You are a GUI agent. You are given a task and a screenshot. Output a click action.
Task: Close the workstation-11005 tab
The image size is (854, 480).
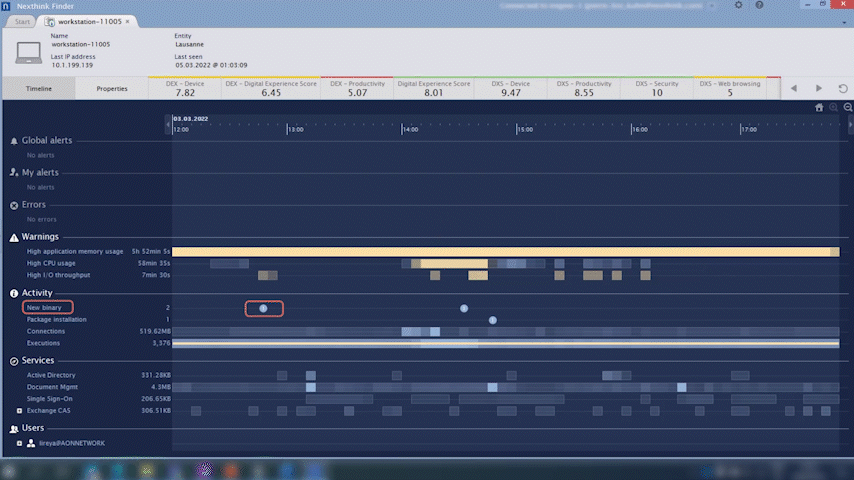(127, 21)
